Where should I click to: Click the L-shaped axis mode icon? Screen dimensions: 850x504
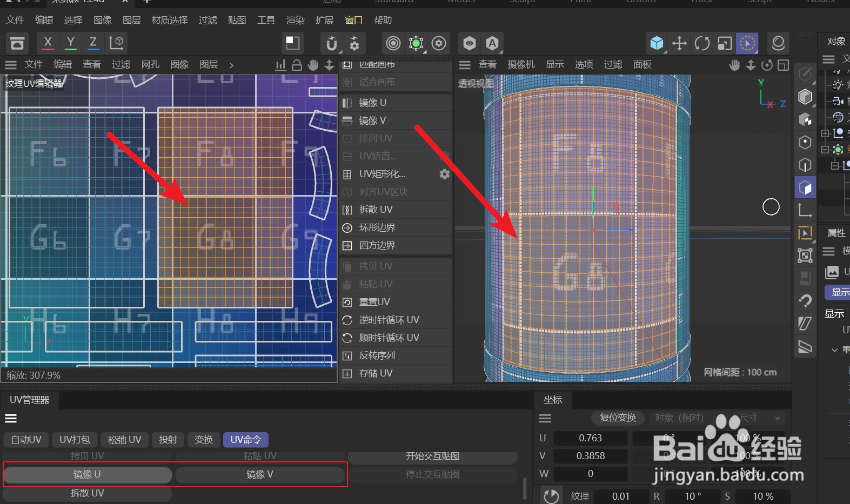(805, 210)
